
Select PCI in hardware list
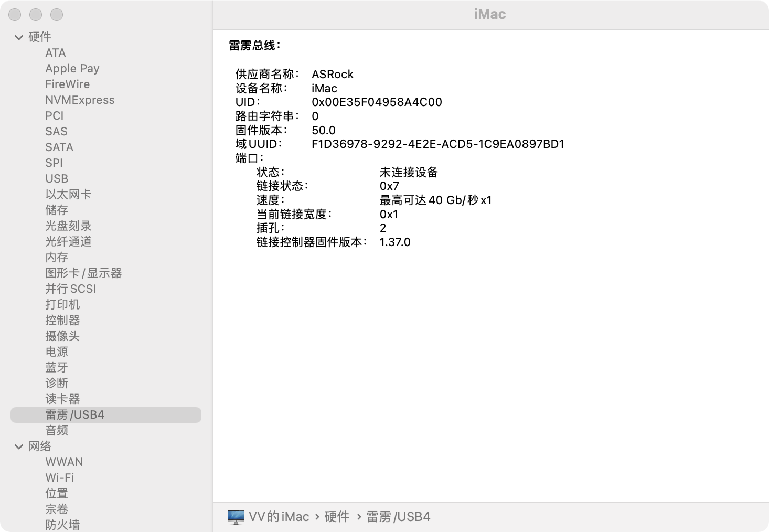pyautogui.click(x=54, y=115)
